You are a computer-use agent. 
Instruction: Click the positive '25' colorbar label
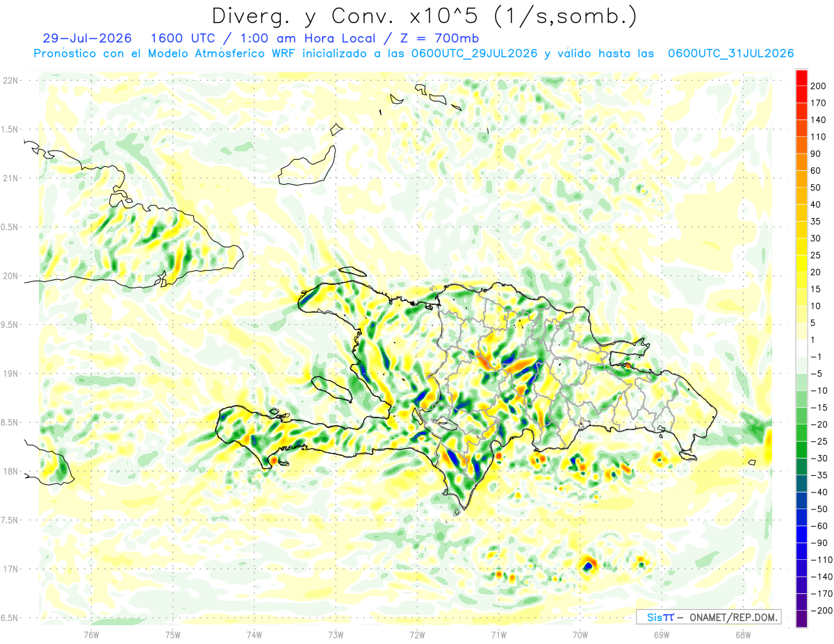pyautogui.click(x=816, y=255)
